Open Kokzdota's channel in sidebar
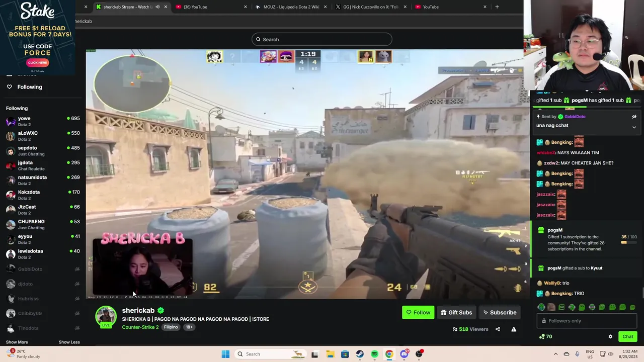The image size is (644, 362). (x=43, y=195)
